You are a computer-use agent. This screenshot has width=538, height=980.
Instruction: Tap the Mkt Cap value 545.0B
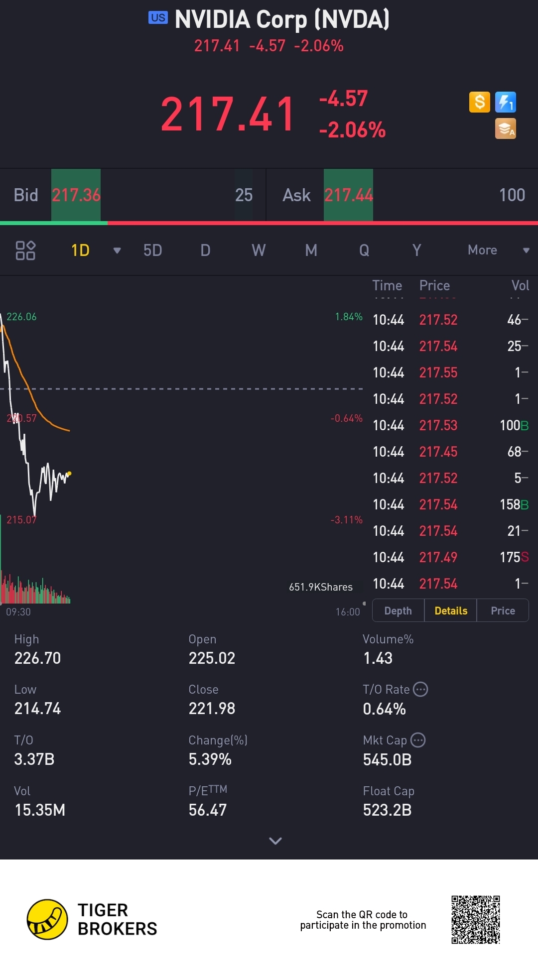(387, 760)
